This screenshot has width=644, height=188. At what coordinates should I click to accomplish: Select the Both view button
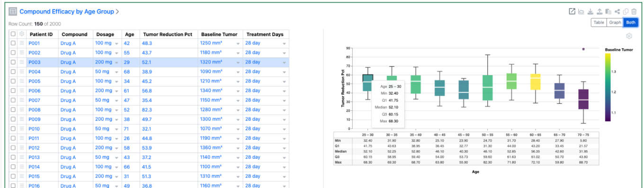click(x=630, y=22)
